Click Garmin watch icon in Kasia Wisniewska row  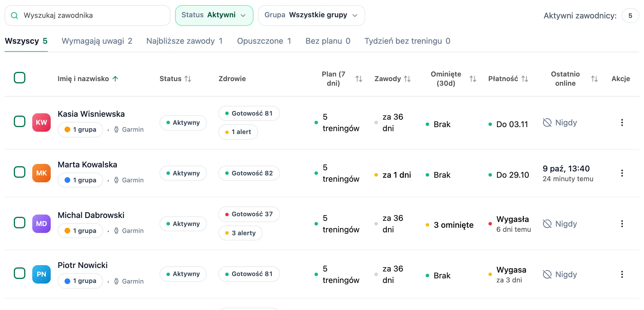point(116,129)
